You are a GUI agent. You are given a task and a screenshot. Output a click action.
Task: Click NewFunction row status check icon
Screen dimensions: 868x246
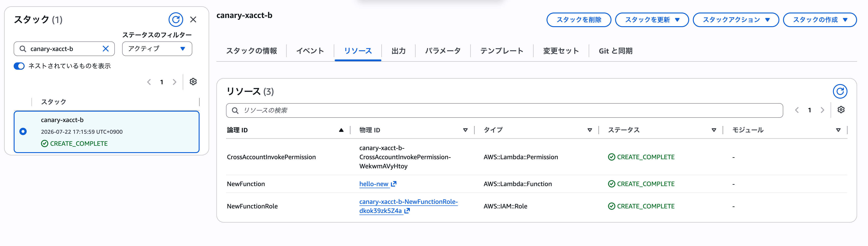(x=611, y=184)
